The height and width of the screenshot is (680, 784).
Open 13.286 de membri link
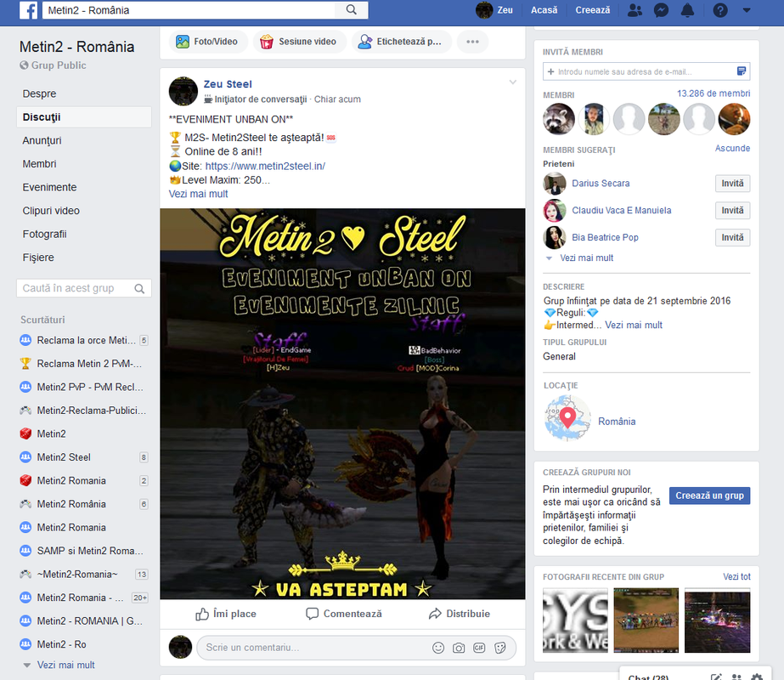click(x=713, y=93)
